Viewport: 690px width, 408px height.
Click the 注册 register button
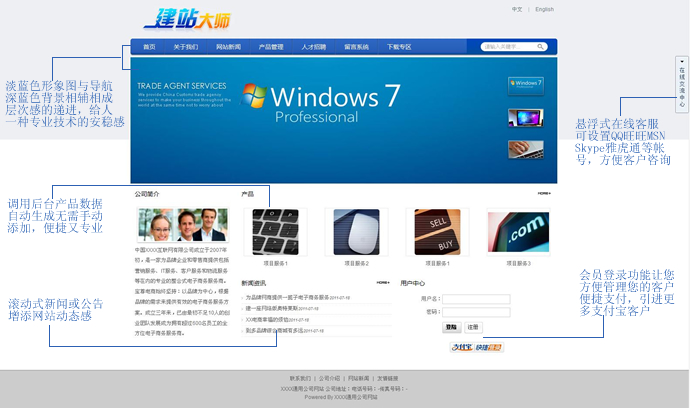click(x=473, y=327)
